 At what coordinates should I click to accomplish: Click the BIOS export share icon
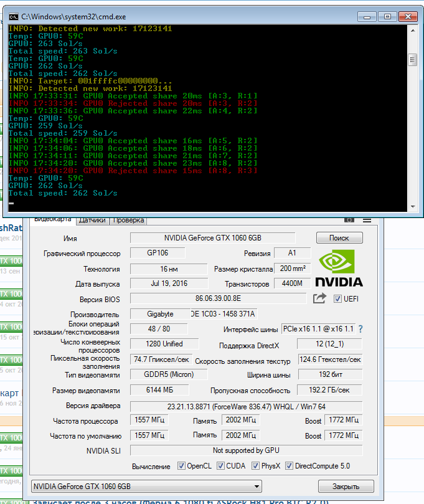pos(319,298)
